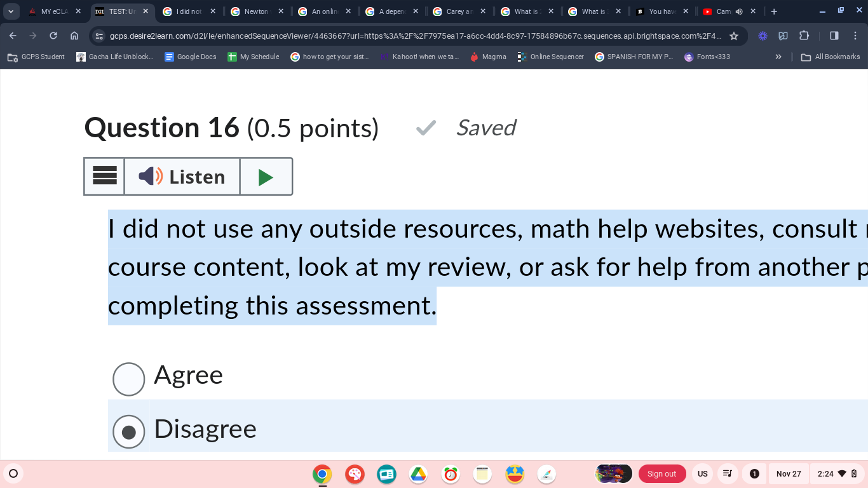Viewport: 868px width, 488px height.
Task: Open SPANISH FOR MY P... bookmark
Action: point(634,57)
